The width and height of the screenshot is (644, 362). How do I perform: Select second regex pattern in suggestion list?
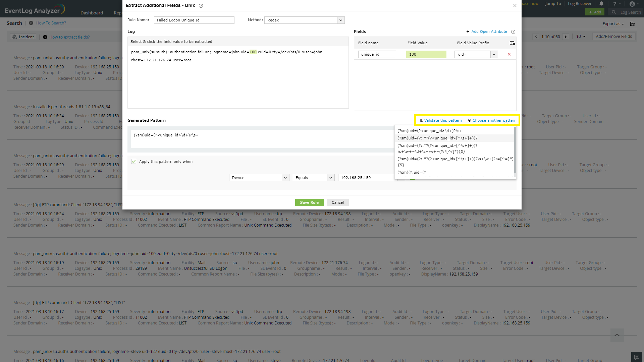coord(437,138)
